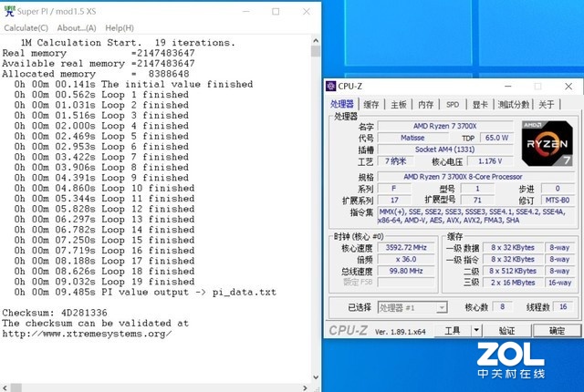
Task: Click the 99.80 MHz bus speed field
Action: pyautogui.click(x=406, y=271)
